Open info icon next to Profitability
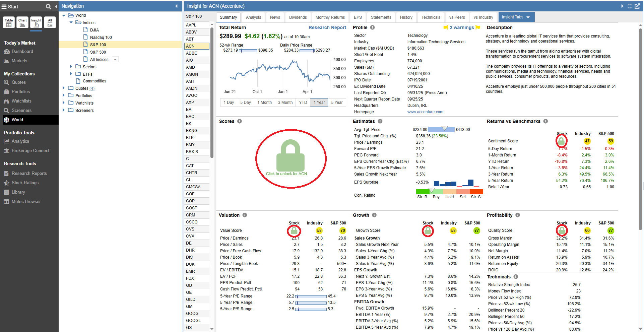This screenshot has height=332, width=644. tap(518, 215)
